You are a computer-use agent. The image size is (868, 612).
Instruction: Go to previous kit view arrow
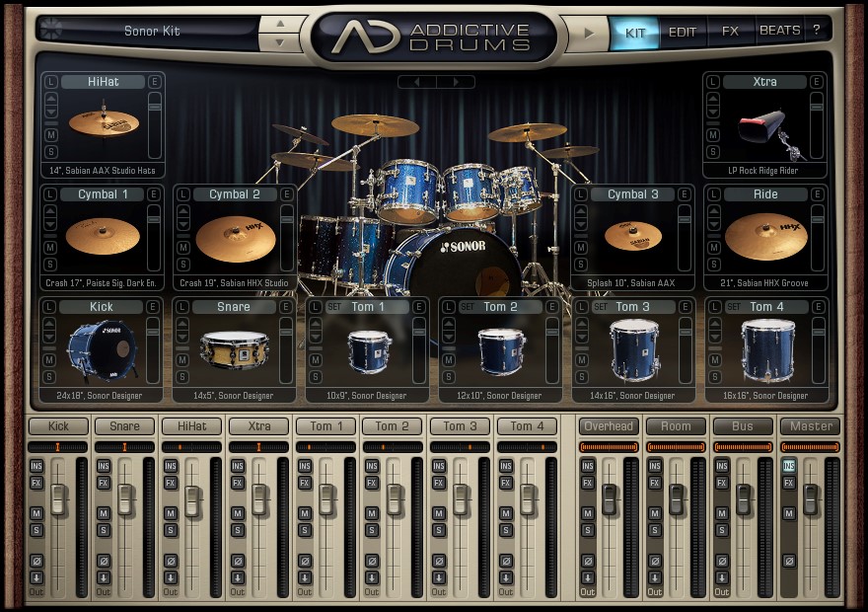(x=417, y=82)
